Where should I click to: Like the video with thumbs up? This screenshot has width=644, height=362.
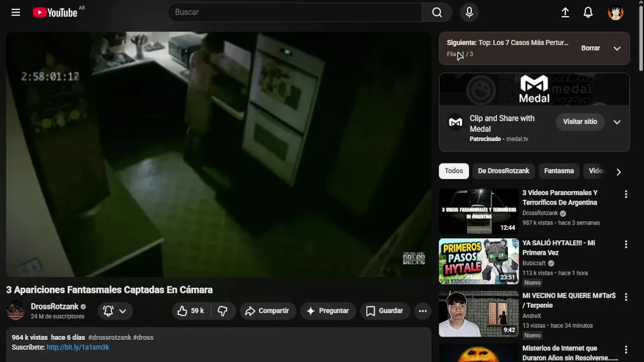[x=191, y=311]
